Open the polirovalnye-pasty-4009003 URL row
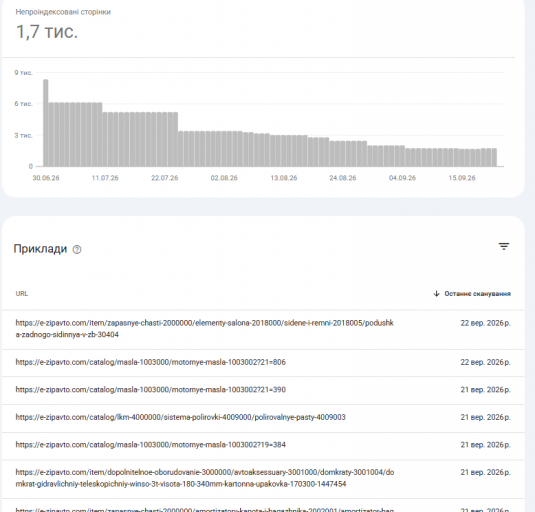 click(263, 418)
